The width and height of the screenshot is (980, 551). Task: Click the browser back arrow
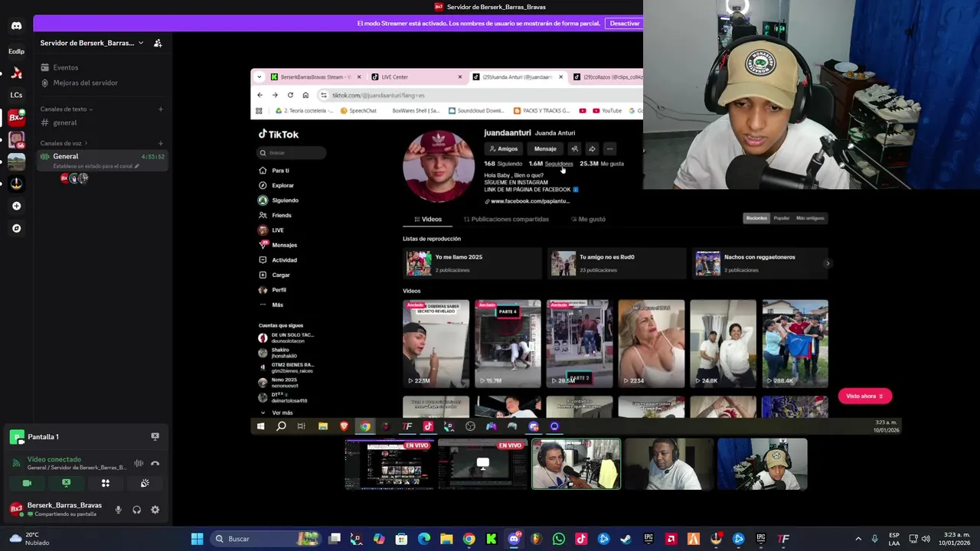pos(260,95)
